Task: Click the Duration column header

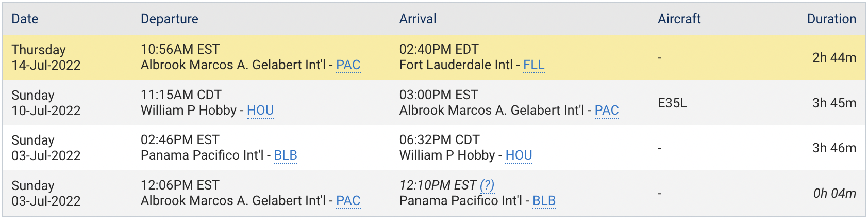Action: pos(831,19)
